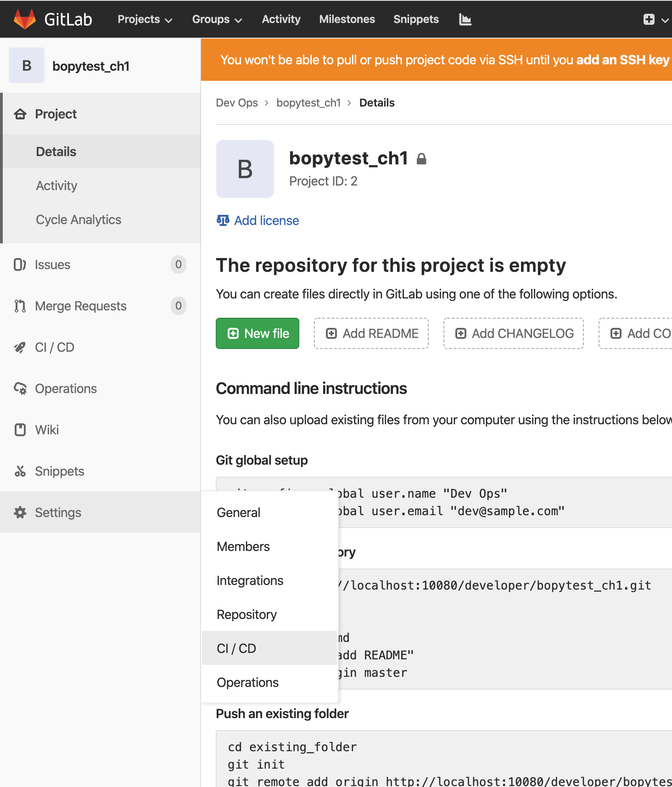Click the plus icon inside Add README

[331, 333]
